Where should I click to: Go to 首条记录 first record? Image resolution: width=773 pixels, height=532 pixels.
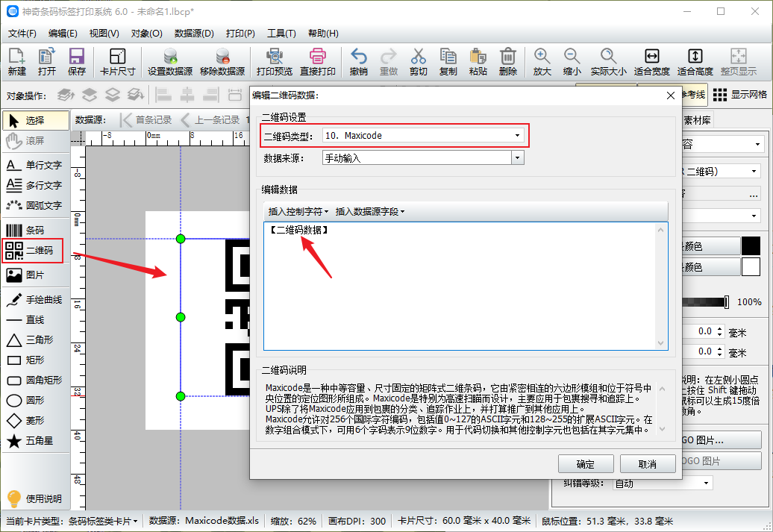pyautogui.click(x=146, y=120)
